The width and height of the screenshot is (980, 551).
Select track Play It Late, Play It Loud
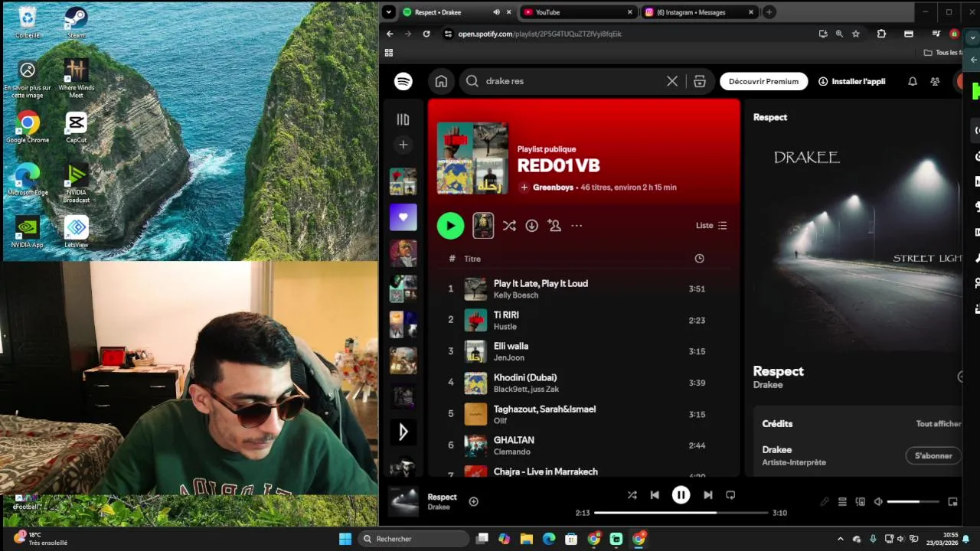tap(541, 284)
